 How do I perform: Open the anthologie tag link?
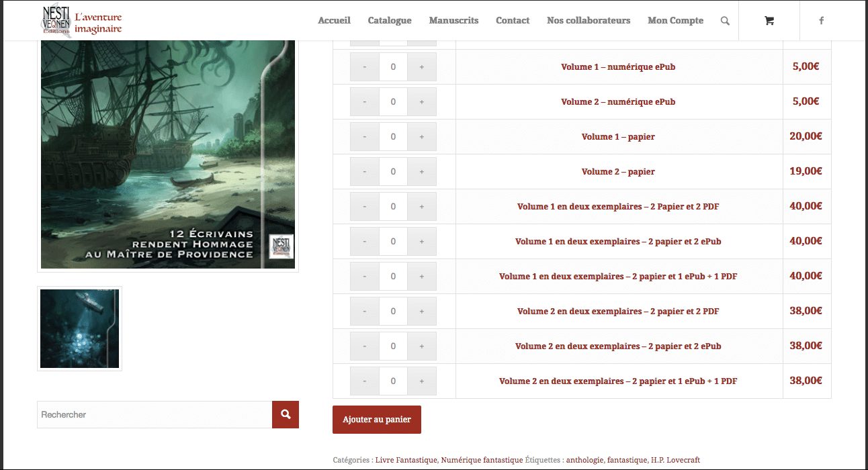(584, 460)
